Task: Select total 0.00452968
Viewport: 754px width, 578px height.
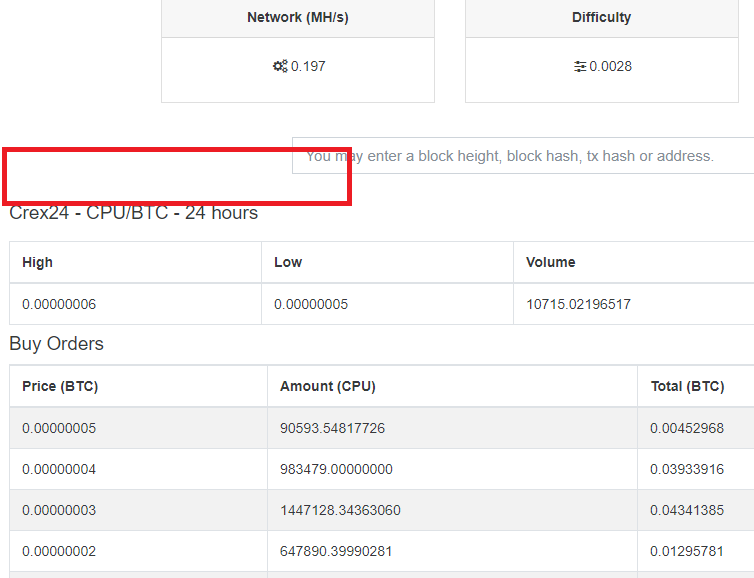Action: [x=687, y=428]
